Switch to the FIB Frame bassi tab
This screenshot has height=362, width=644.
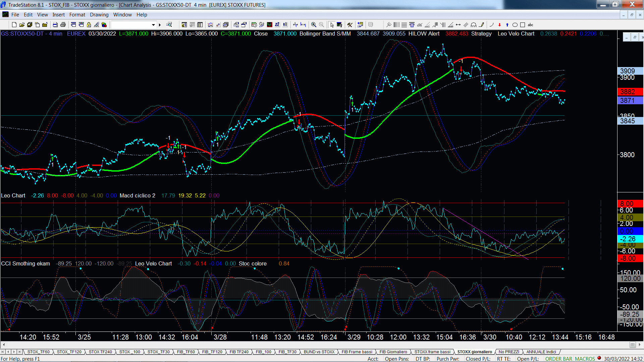pos(357,352)
